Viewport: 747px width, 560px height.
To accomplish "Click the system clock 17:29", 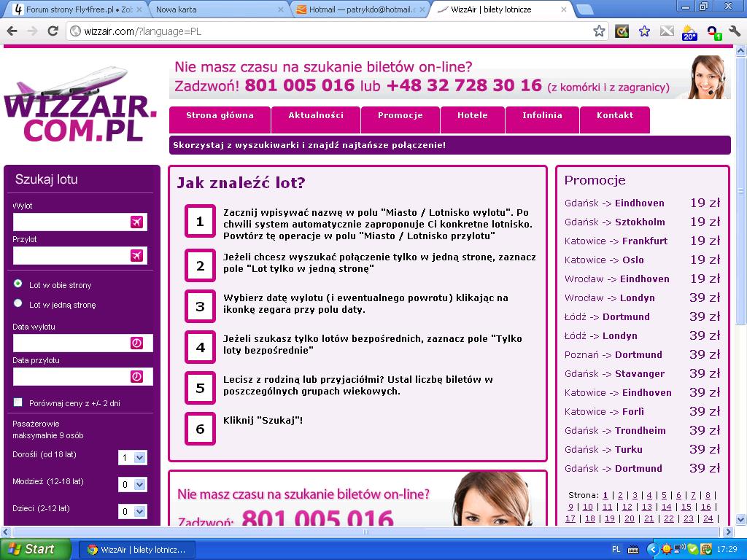I will 727,550.
